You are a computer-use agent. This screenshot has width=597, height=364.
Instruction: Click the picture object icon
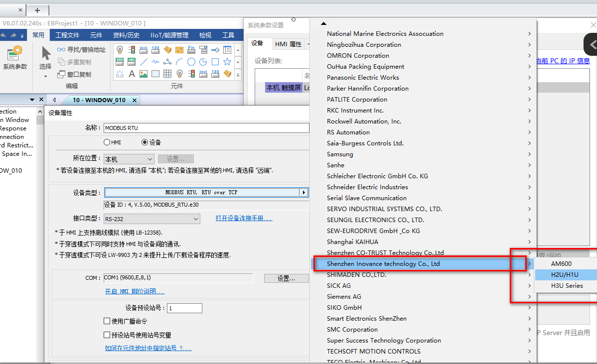(144, 74)
